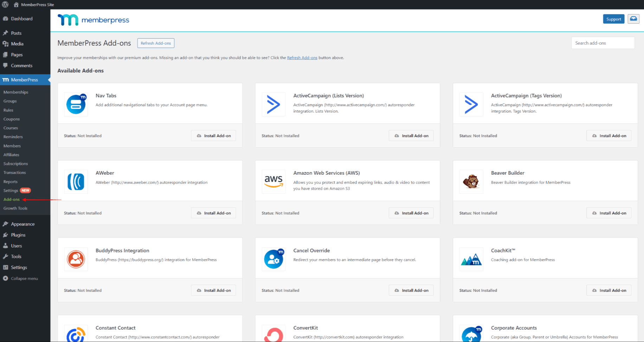
Task: Click the AWeber add-on logo
Action: pos(76,182)
